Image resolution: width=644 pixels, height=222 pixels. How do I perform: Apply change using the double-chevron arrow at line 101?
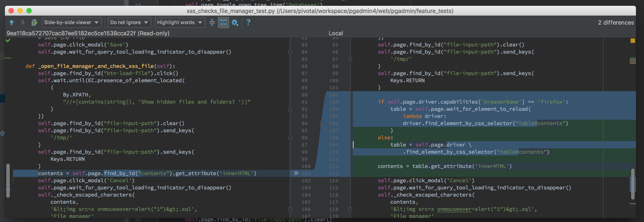point(296,173)
